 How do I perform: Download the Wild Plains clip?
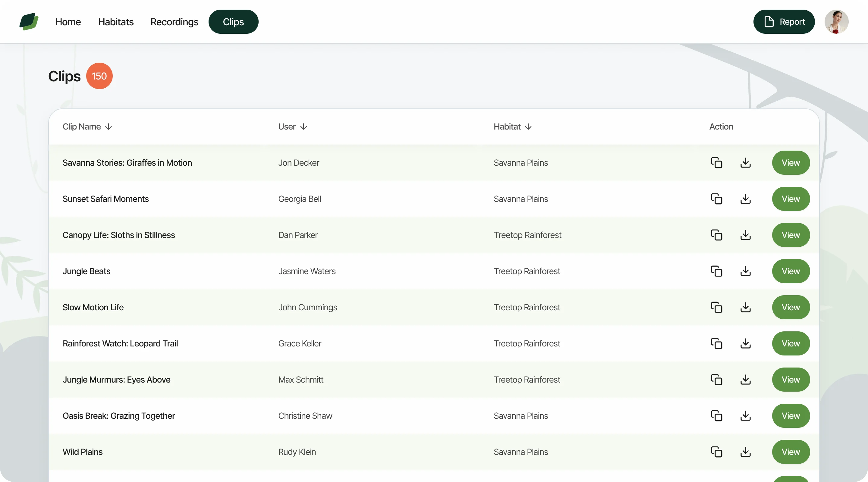[745, 452]
